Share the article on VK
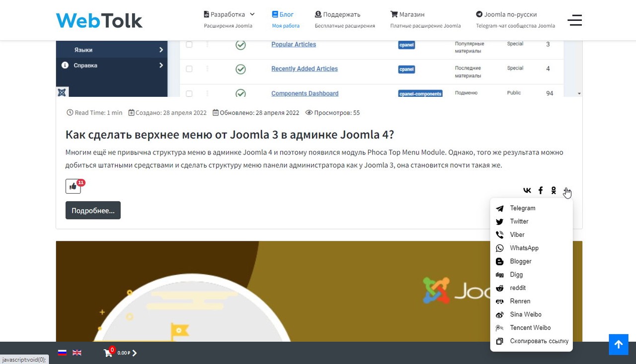The width and height of the screenshot is (636, 364). pos(527,190)
